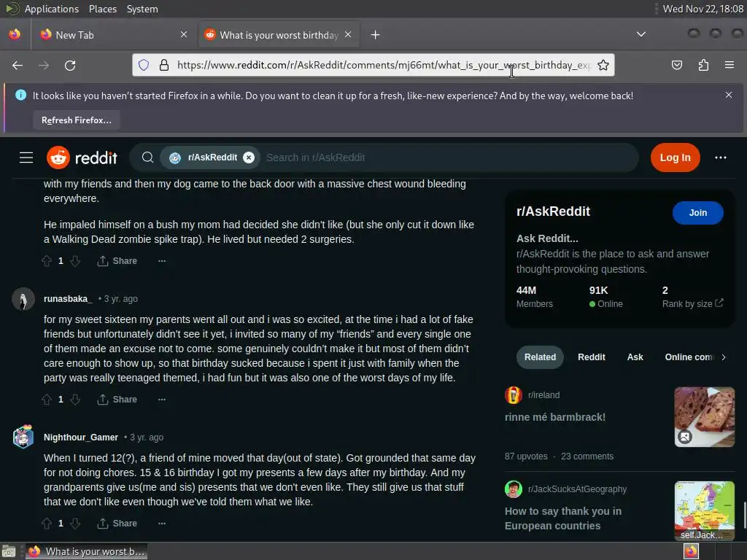Open the Reddit hamburger menu
747x560 pixels.
tap(26, 157)
